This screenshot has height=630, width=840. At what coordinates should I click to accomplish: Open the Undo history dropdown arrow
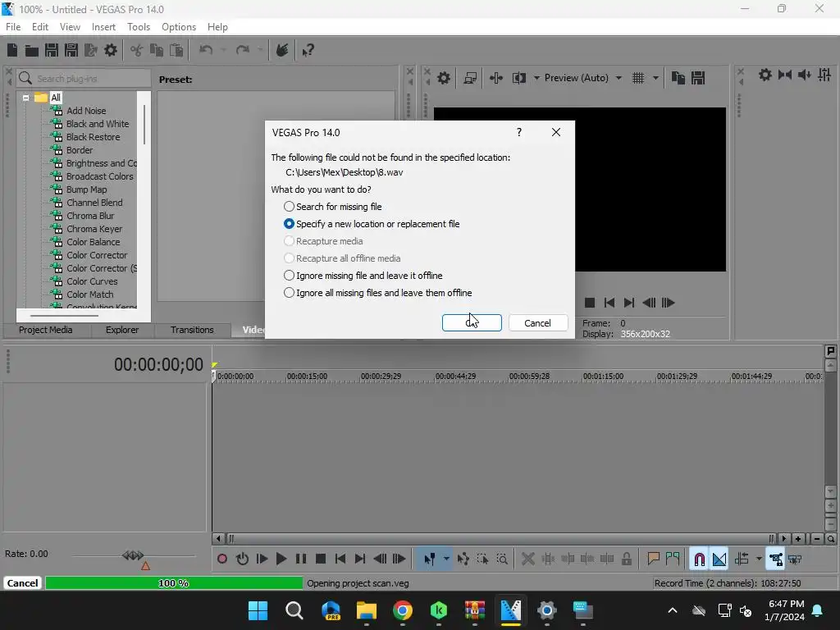(223, 50)
